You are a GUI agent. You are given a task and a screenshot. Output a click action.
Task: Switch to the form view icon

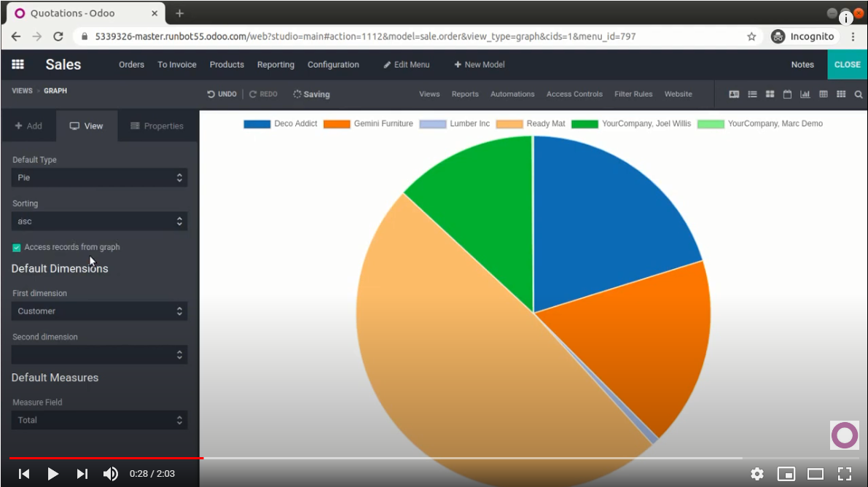click(x=734, y=94)
